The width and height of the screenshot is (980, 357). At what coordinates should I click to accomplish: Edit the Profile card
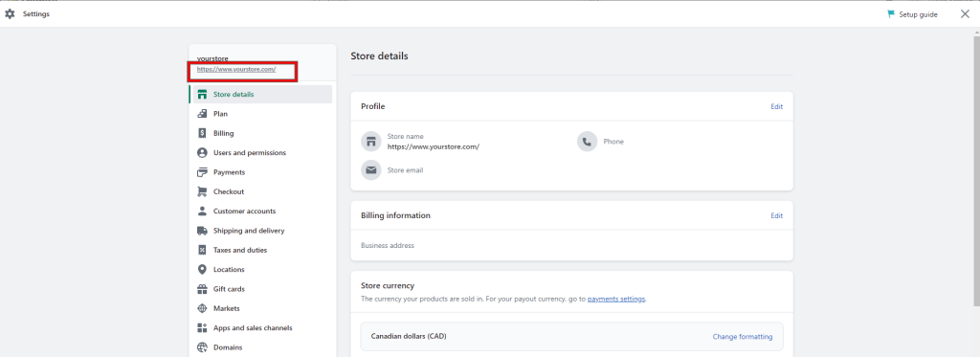(776, 106)
